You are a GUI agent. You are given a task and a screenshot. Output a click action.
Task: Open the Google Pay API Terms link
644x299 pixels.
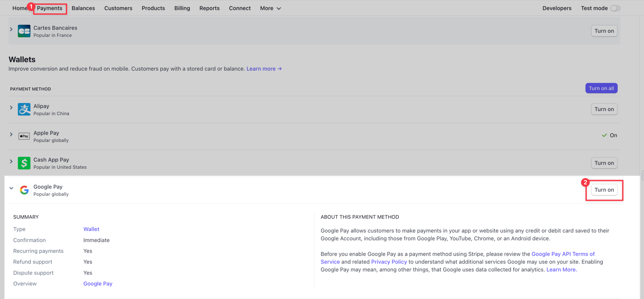[x=563, y=254]
